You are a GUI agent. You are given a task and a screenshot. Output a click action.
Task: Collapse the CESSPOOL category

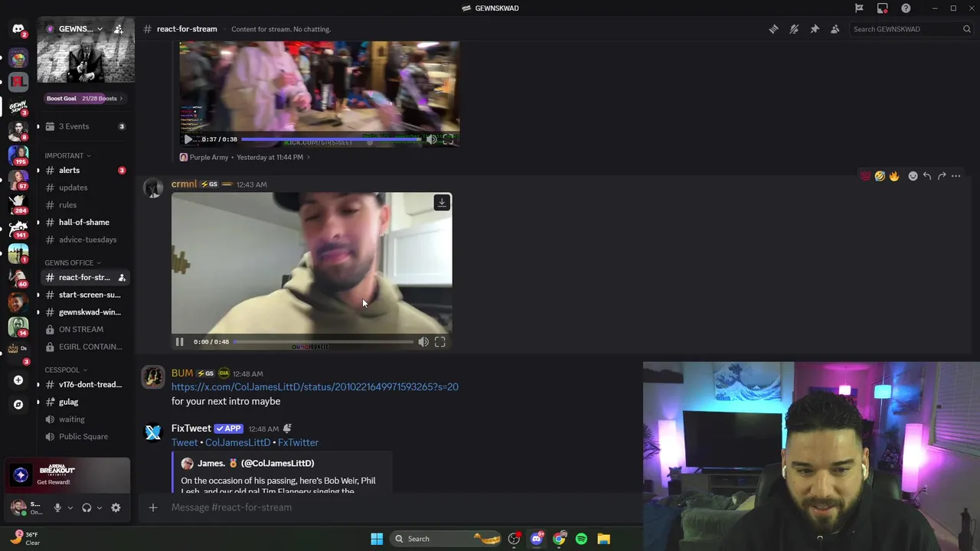coord(65,370)
